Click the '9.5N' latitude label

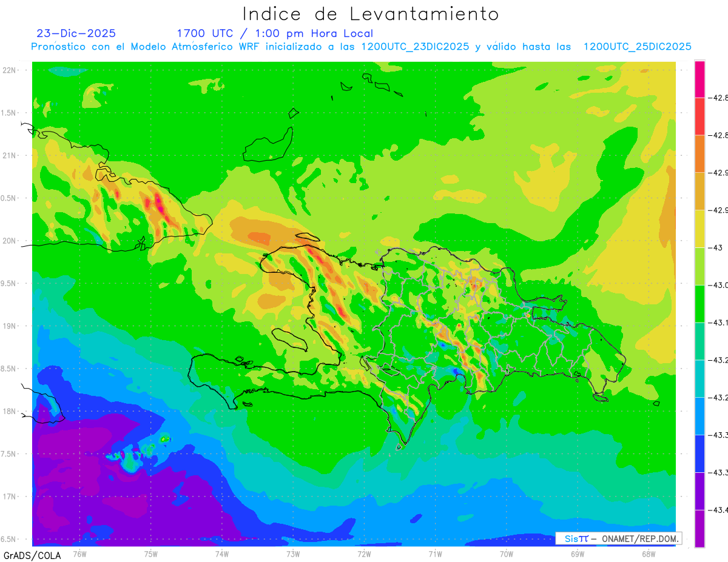tap(8, 283)
